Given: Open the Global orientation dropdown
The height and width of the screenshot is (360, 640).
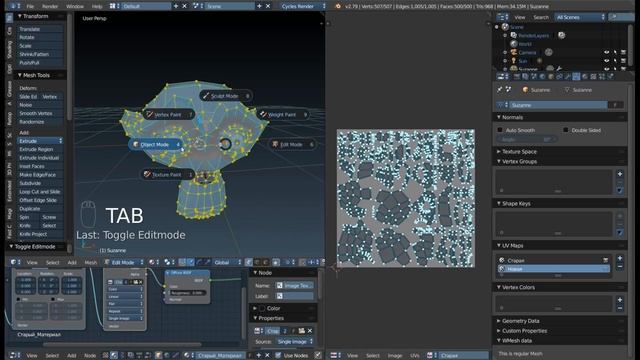Looking at the screenshot, I should pyautogui.click(x=227, y=262).
